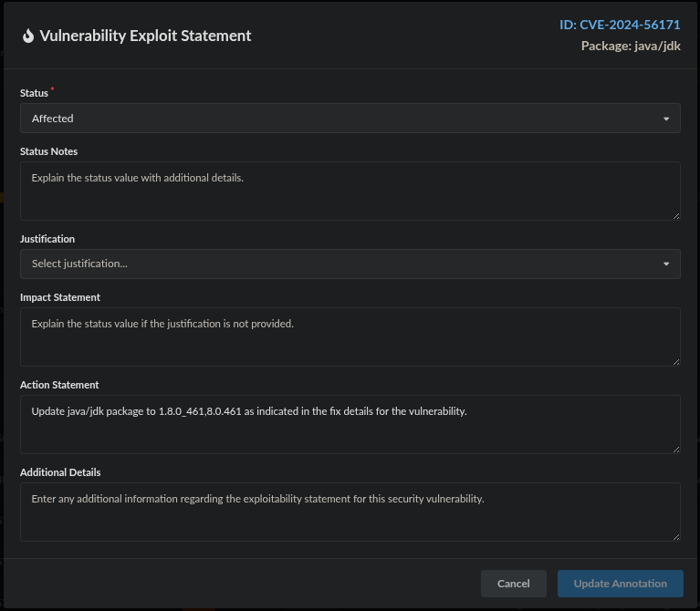Screen dimensions: 700x611
Task: Click the Package: java/jdk text
Action: [x=630, y=46]
